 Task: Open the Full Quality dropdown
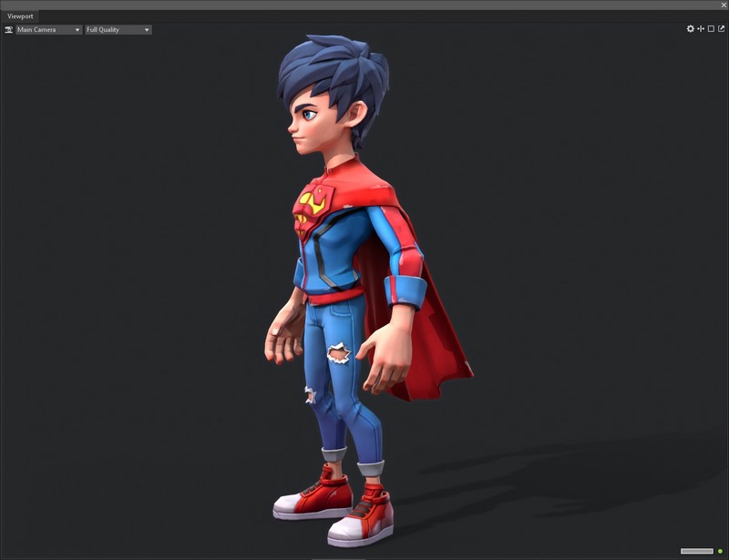tap(118, 30)
